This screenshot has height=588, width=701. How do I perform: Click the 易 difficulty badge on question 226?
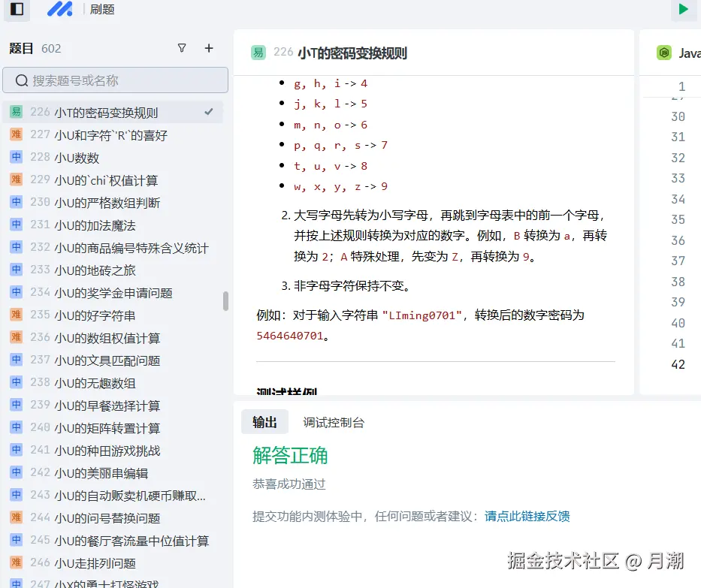tap(17, 111)
